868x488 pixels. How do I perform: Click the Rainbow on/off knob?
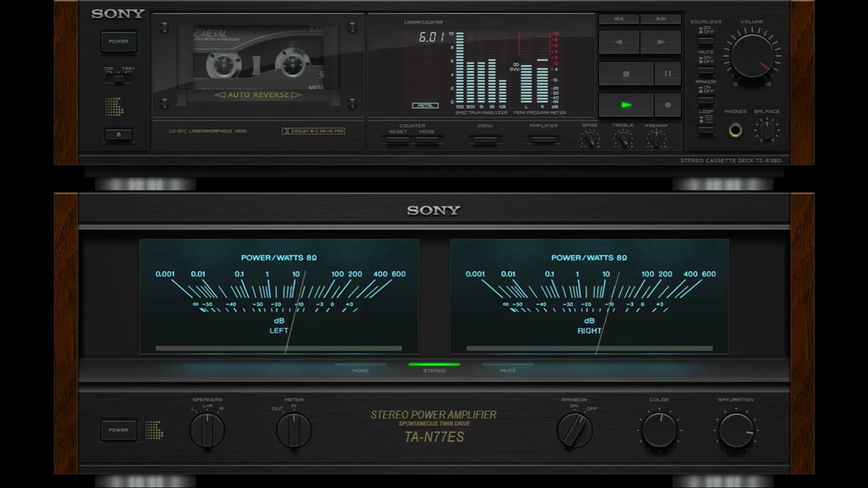[574, 430]
